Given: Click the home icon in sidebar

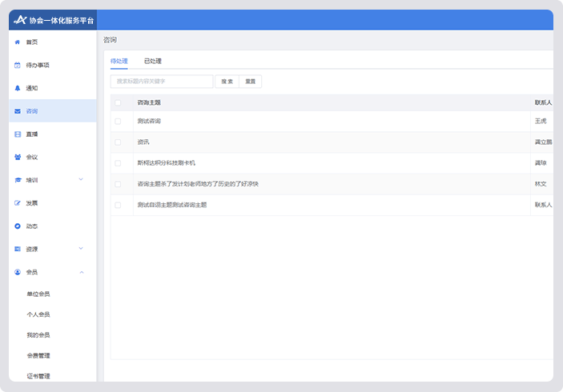Looking at the screenshot, I should (x=18, y=42).
